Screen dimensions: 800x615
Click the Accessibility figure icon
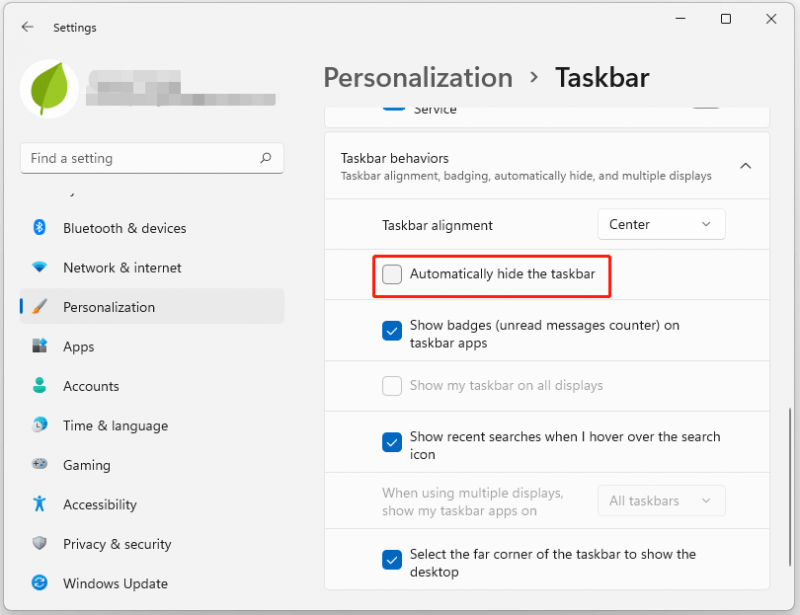click(x=39, y=504)
